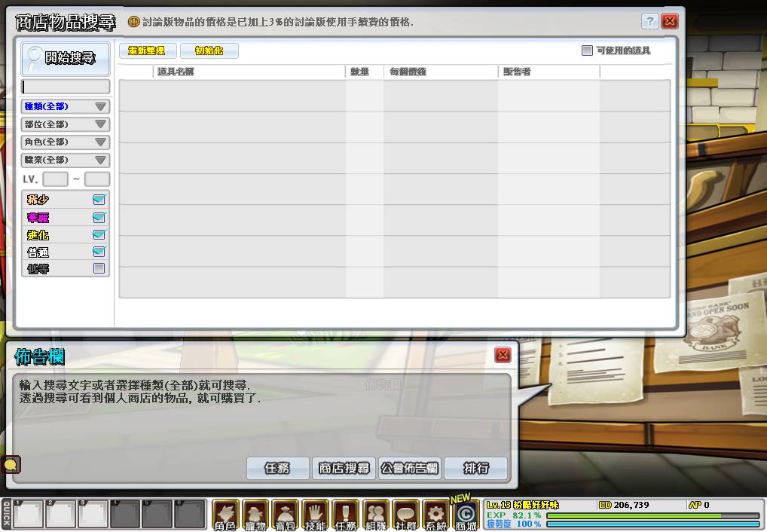Check the 可使用的道具 checkbox

pos(587,50)
